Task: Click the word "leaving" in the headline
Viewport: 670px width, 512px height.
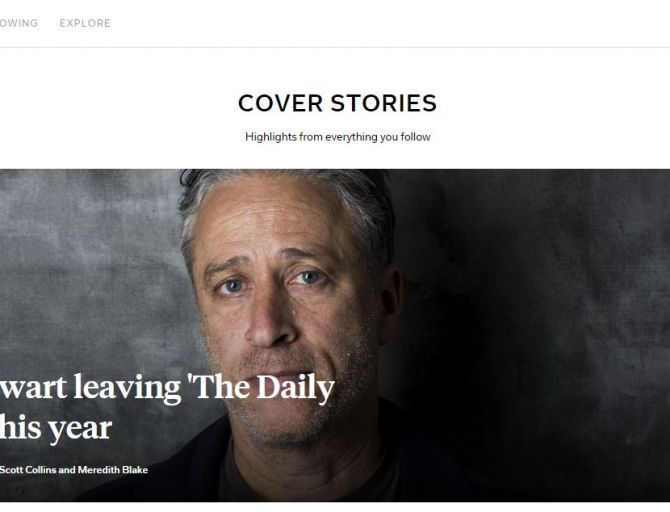Action: tap(127, 388)
